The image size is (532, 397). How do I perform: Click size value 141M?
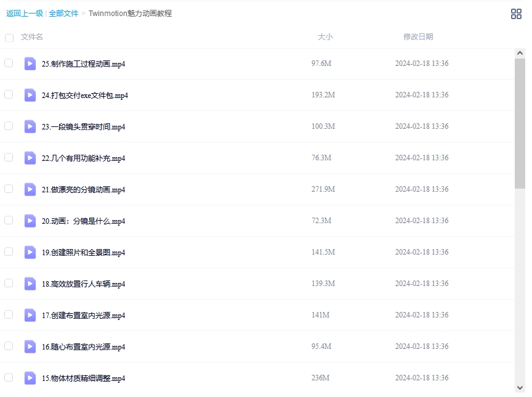pyautogui.click(x=321, y=315)
